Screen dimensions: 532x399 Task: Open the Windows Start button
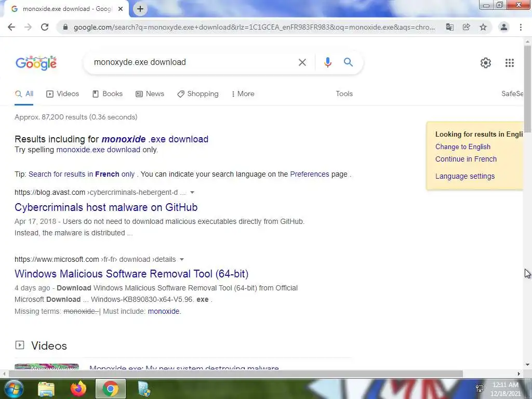[x=14, y=389]
